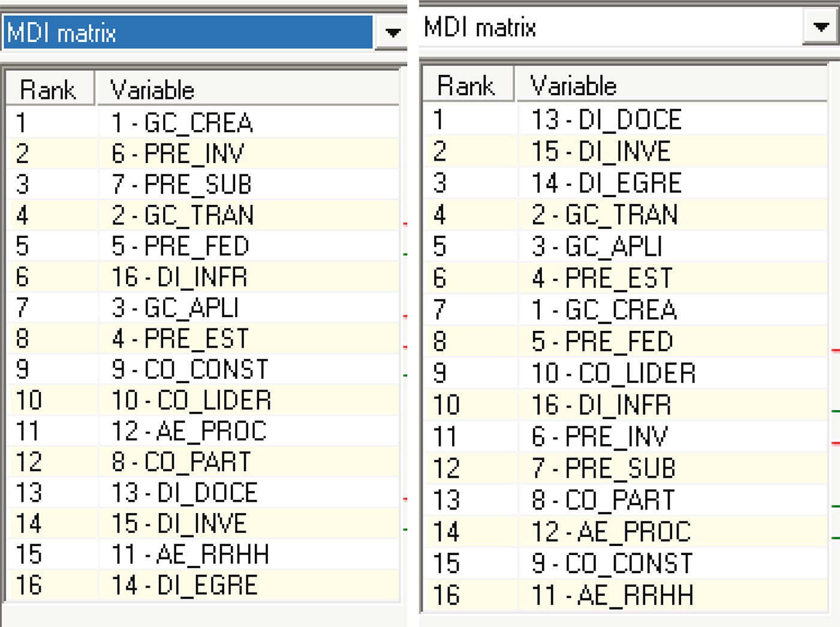Select rank 11 row 12 - AE_PROC
840x627 pixels.
click(203, 431)
